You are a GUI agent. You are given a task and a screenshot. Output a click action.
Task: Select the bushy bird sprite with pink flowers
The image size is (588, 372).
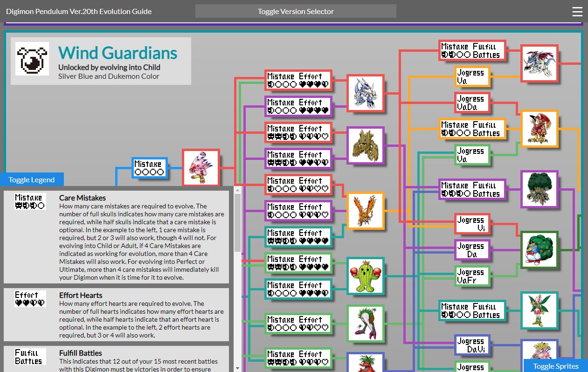(540, 249)
